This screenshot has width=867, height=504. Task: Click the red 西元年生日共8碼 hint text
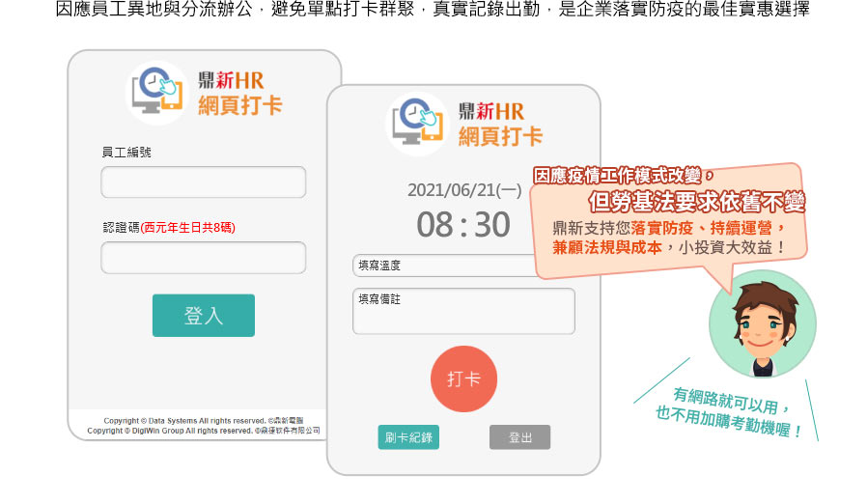[188, 228]
